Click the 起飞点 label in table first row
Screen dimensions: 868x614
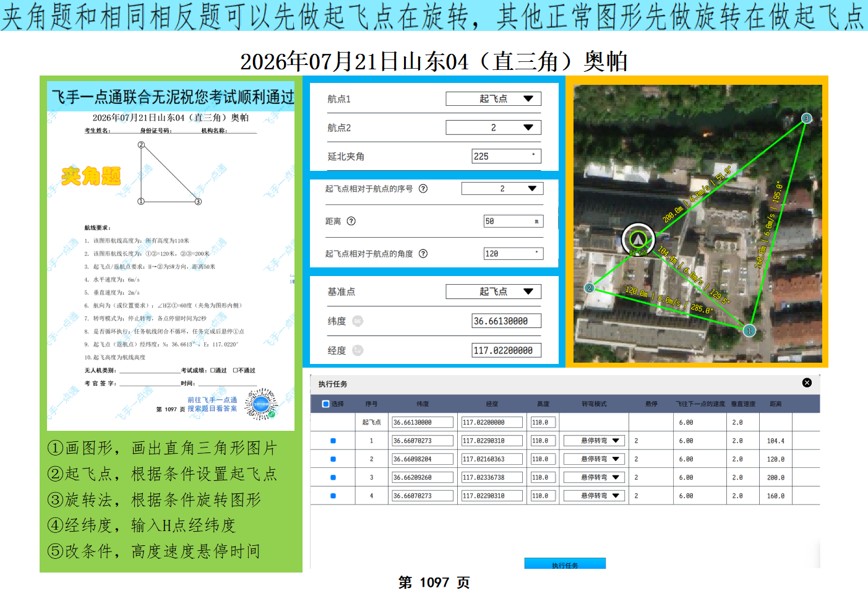coord(371,422)
